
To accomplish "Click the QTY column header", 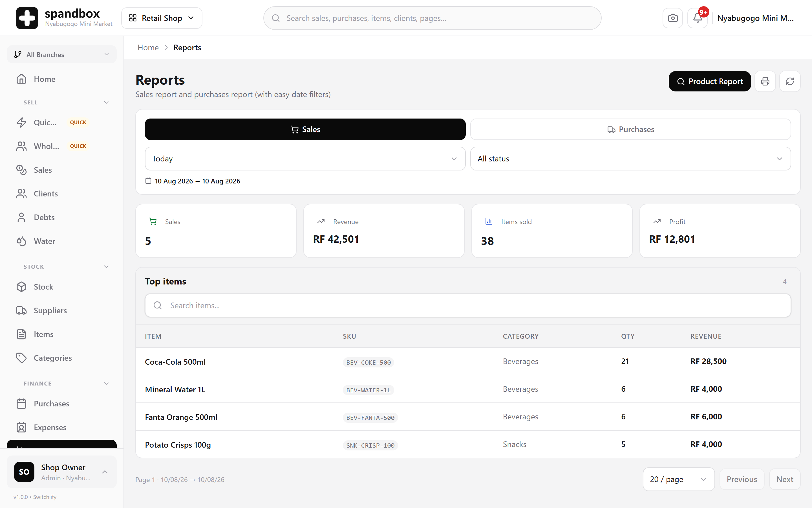I will [x=627, y=336].
